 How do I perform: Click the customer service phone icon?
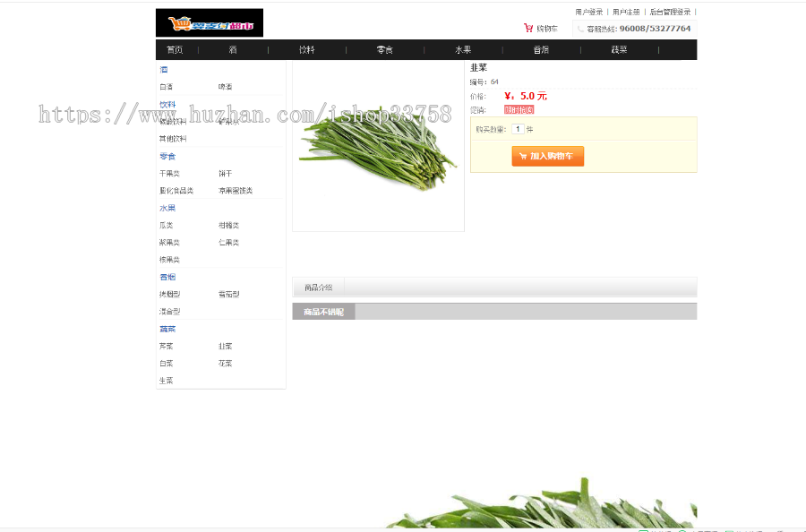click(582, 28)
